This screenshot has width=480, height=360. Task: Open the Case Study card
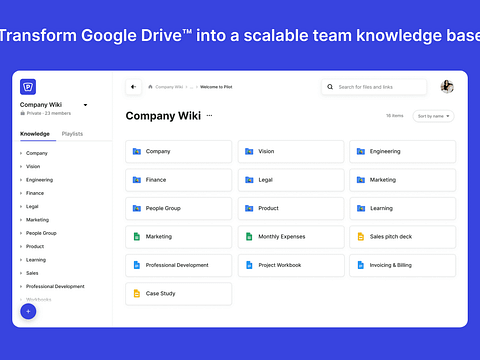[179, 294]
